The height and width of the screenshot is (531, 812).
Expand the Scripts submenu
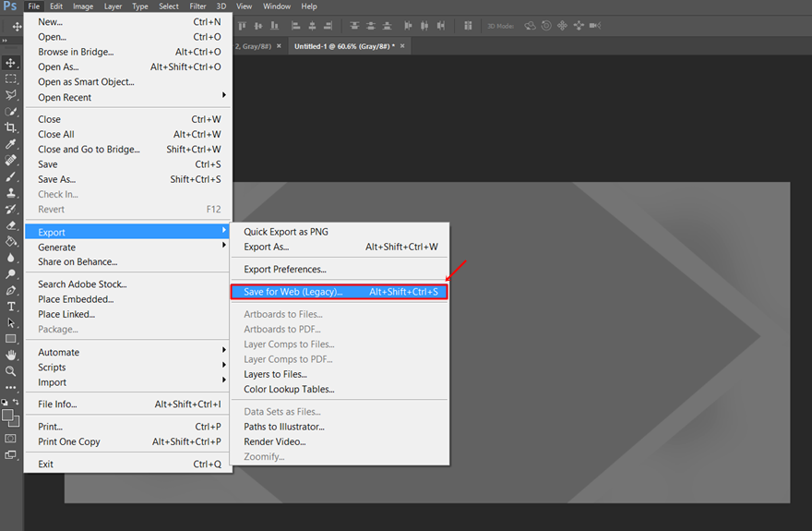click(129, 368)
